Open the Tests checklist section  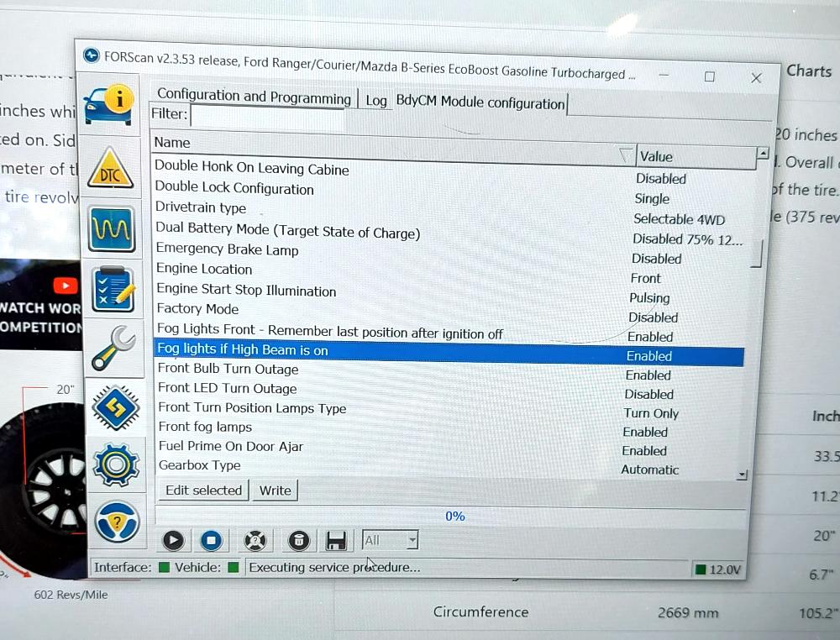pos(113,288)
